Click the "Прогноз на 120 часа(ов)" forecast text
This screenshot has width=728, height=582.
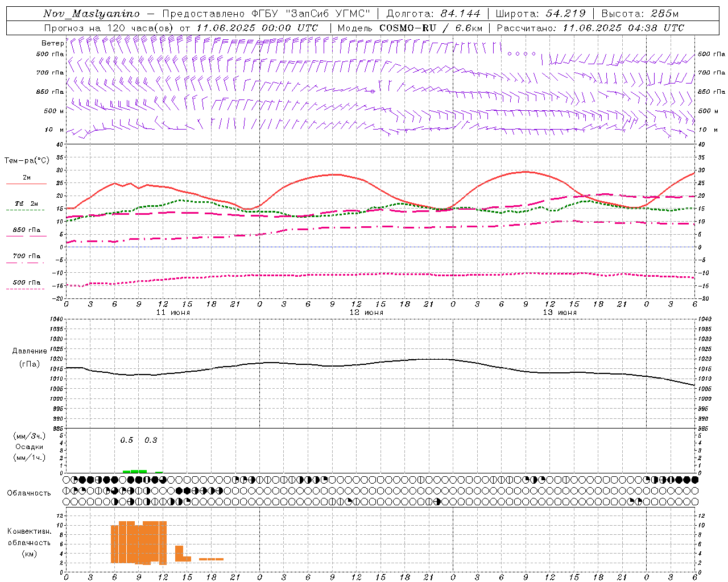pyautogui.click(x=110, y=28)
